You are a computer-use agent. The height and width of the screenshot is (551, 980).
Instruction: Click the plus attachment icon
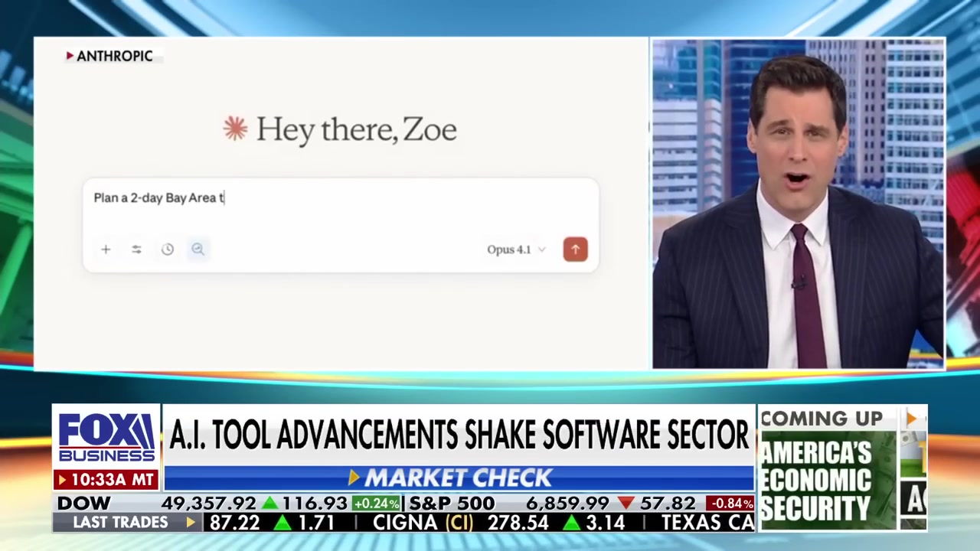tap(106, 249)
